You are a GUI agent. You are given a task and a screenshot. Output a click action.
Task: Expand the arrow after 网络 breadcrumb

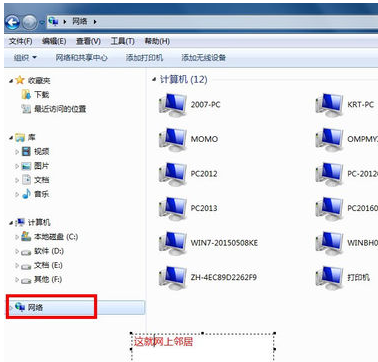(95, 22)
